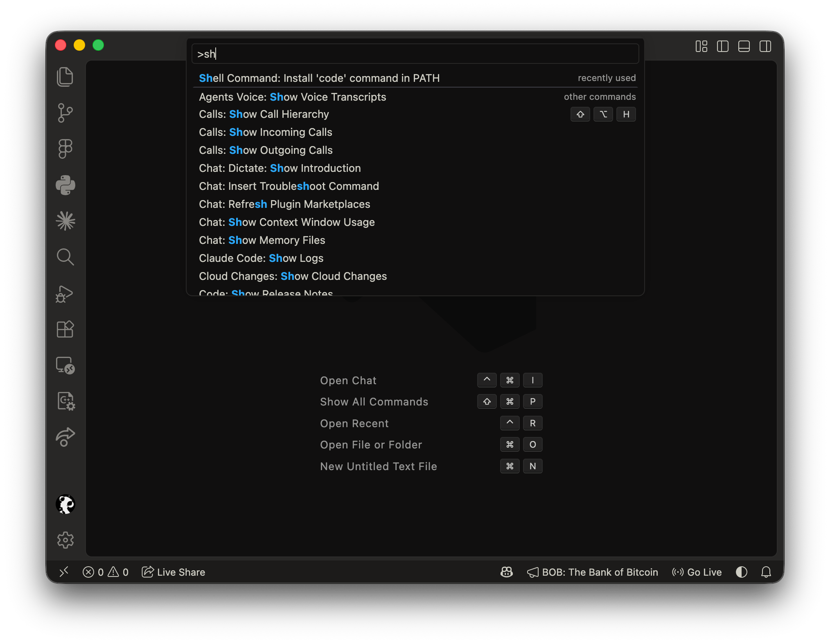Toggle secondary side bar visibility
830x644 pixels.
point(765,46)
